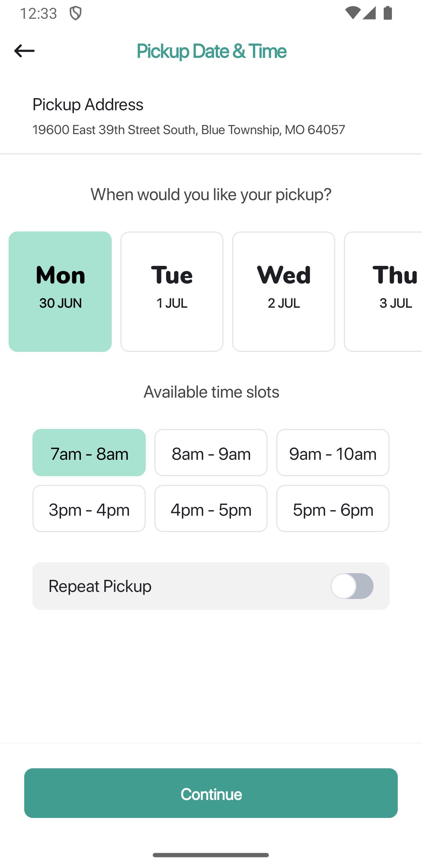Tap the battery status icon

pos(388,13)
